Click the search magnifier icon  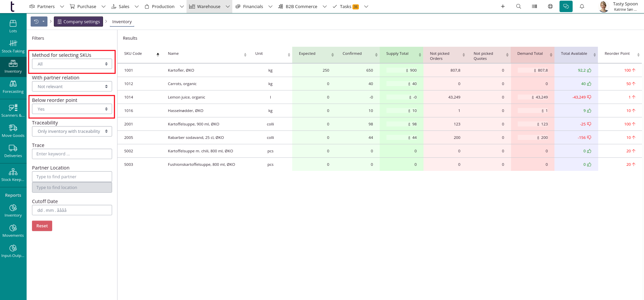click(518, 6)
